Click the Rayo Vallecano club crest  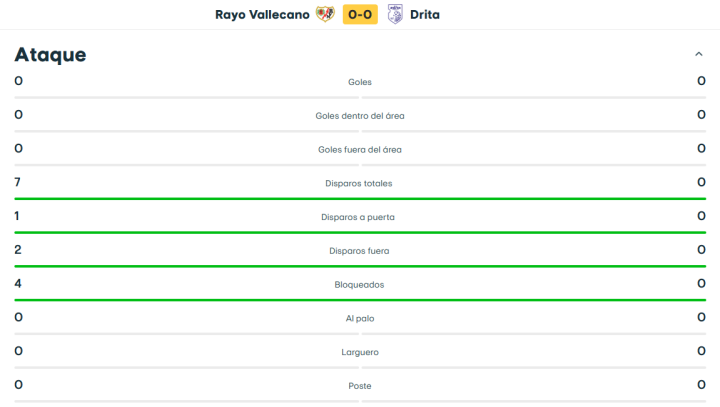[326, 14]
